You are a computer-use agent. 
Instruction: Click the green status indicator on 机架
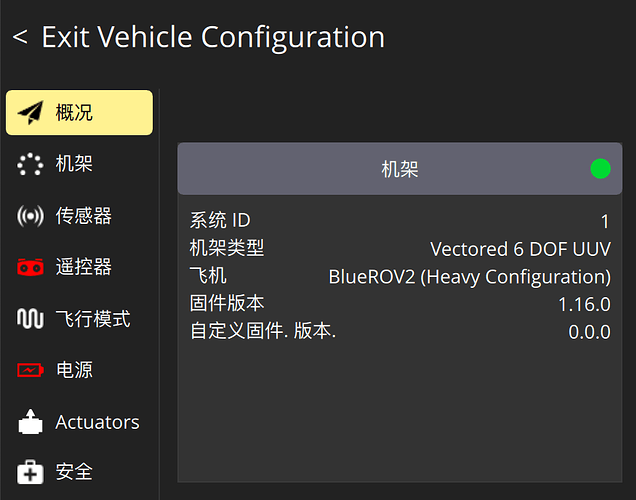click(x=600, y=168)
